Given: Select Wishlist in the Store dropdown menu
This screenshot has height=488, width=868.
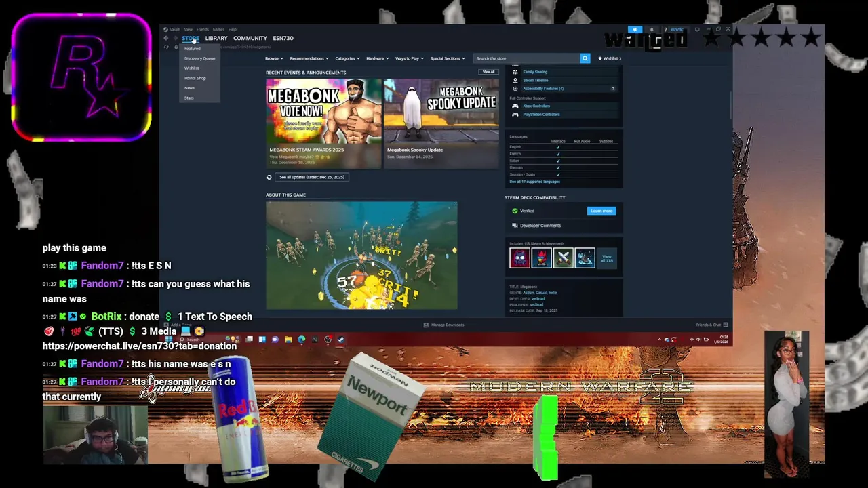Looking at the screenshot, I should point(192,68).
